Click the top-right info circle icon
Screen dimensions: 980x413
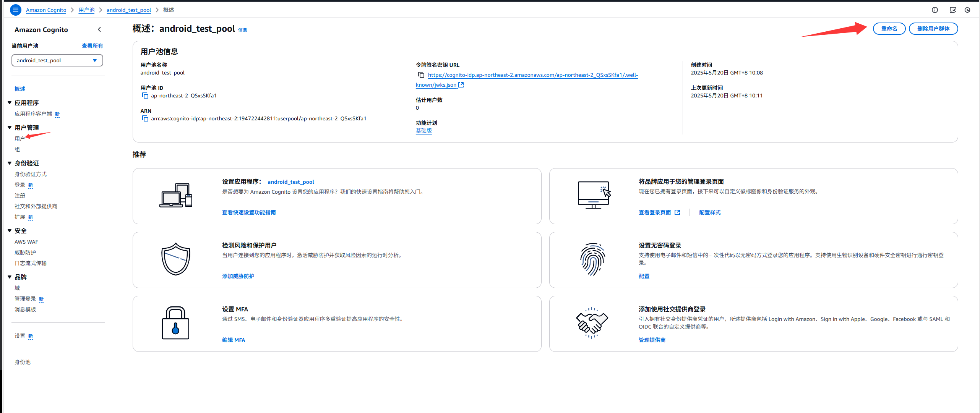pyautogui.click(x=935, y=10)
